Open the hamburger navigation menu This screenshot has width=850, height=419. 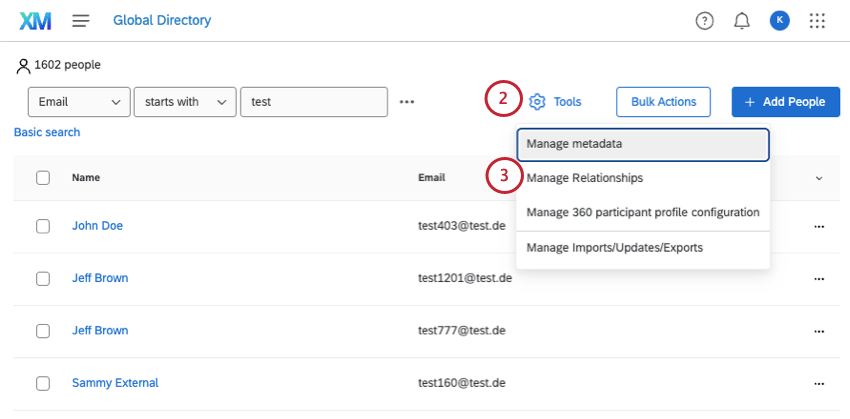(x=81, y=21)
